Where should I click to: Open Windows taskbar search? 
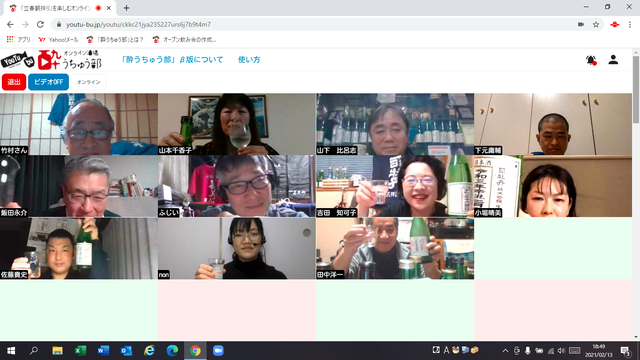click(34, 351)
